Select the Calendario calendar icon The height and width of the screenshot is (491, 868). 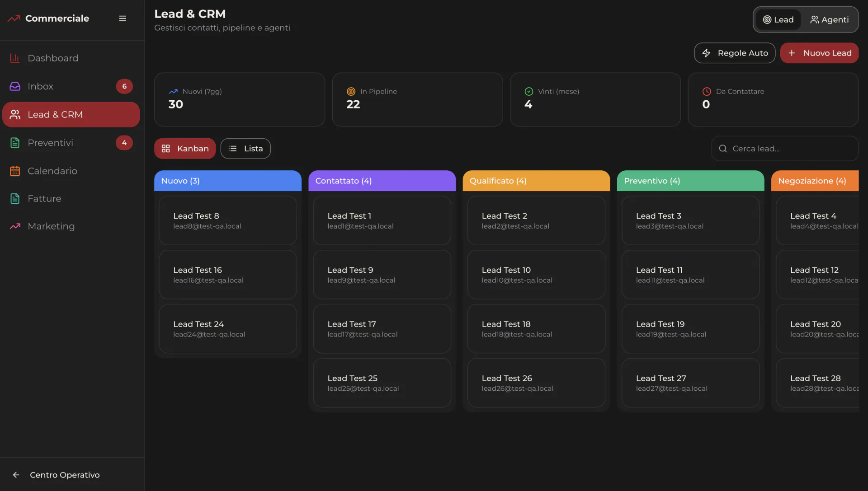point(15,171)
